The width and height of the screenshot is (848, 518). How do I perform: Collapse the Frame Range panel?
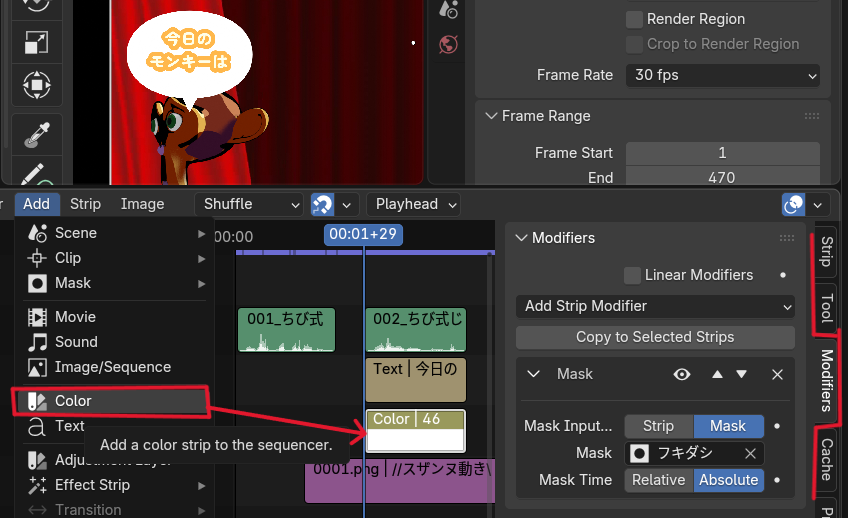coord(492,116)
